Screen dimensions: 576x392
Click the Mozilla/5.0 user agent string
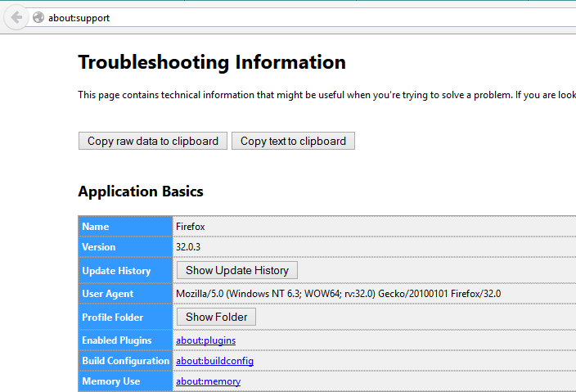click(338, 294)
